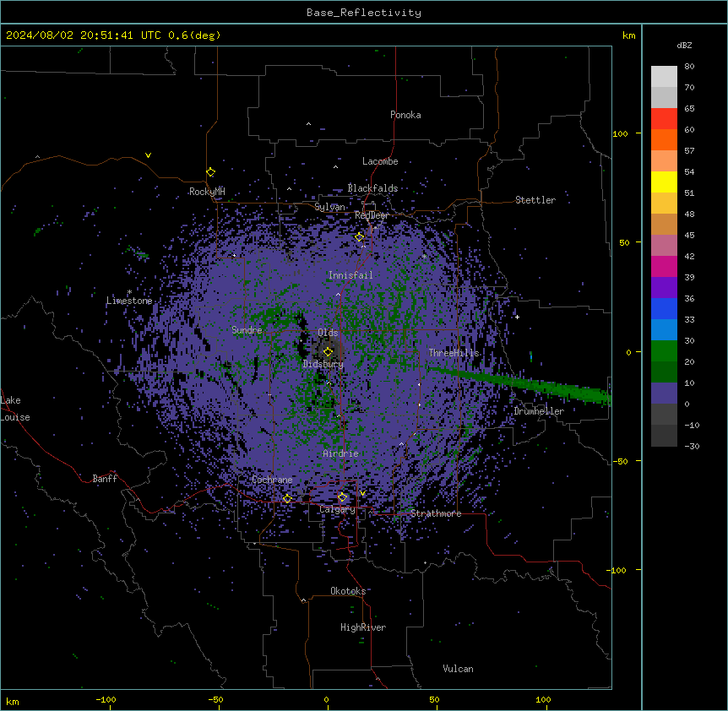Click the -50 tick on the right-side vertical axis
728x711 pixels.
620,461
